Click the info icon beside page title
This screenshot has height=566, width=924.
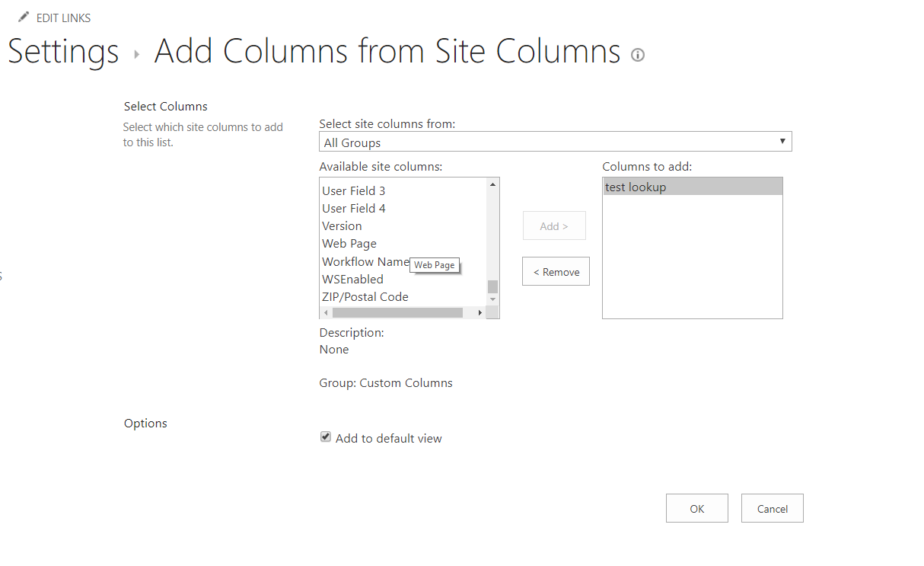pos(638,55)
